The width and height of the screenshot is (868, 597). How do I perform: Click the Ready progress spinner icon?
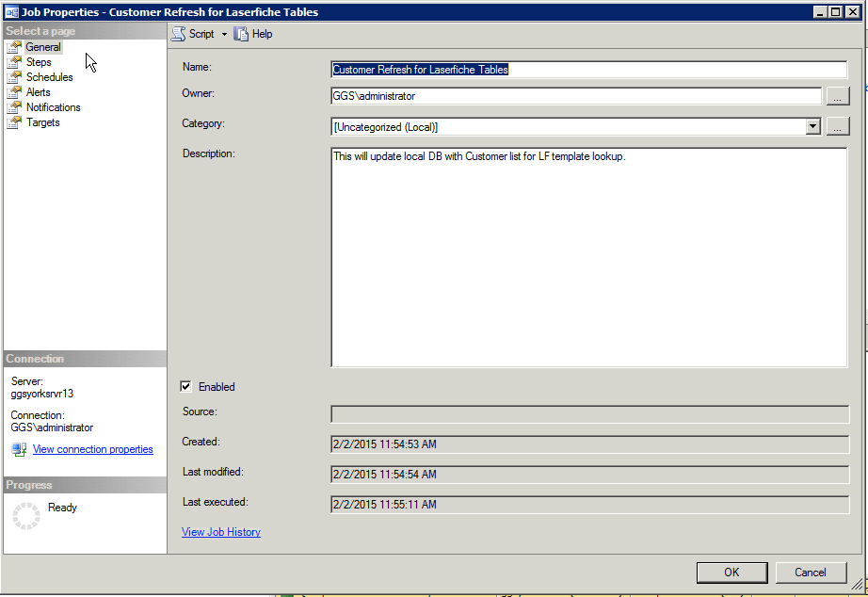[x=26, y=516]
